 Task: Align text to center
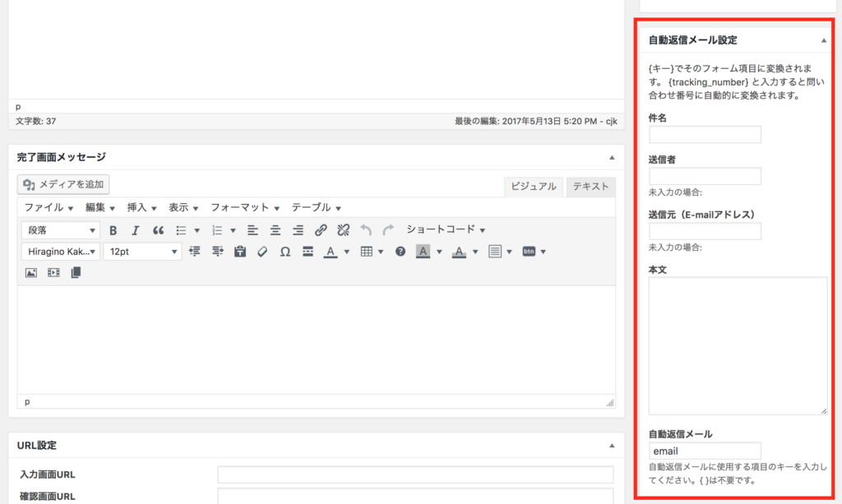[275, 230]
